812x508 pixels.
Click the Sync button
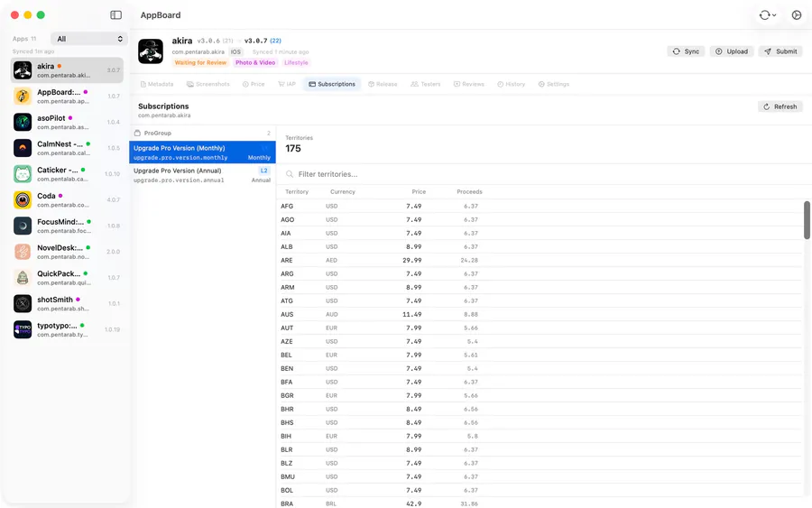(686, 51)
